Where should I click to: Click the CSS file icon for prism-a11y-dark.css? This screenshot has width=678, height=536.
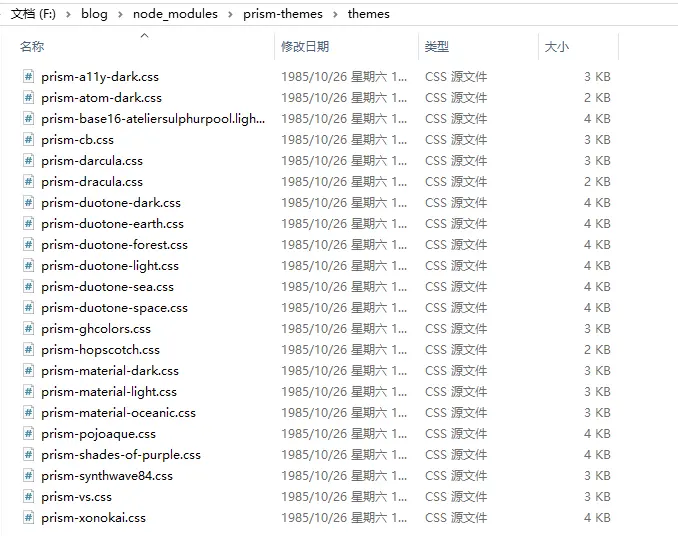coord(28,77)
